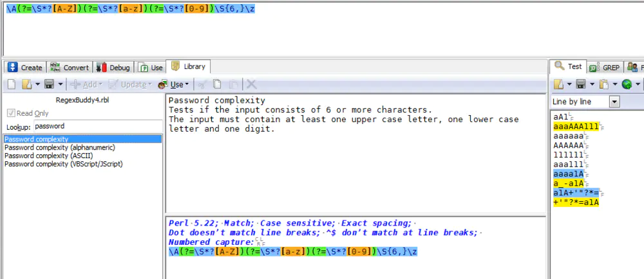644x279 pixels.
Task: Expand the Paste dropdown arrow in Test toolbar
Action: (x=615, y=84)
